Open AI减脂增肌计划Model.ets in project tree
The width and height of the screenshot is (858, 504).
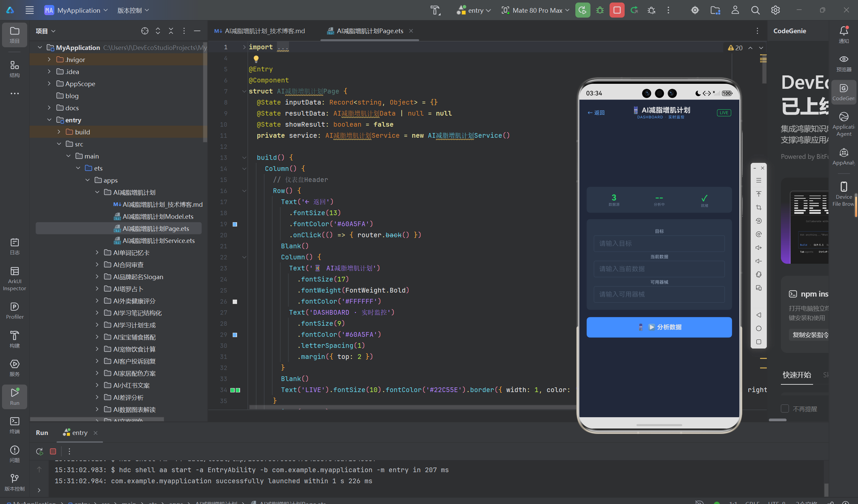(x=154, y=216)
